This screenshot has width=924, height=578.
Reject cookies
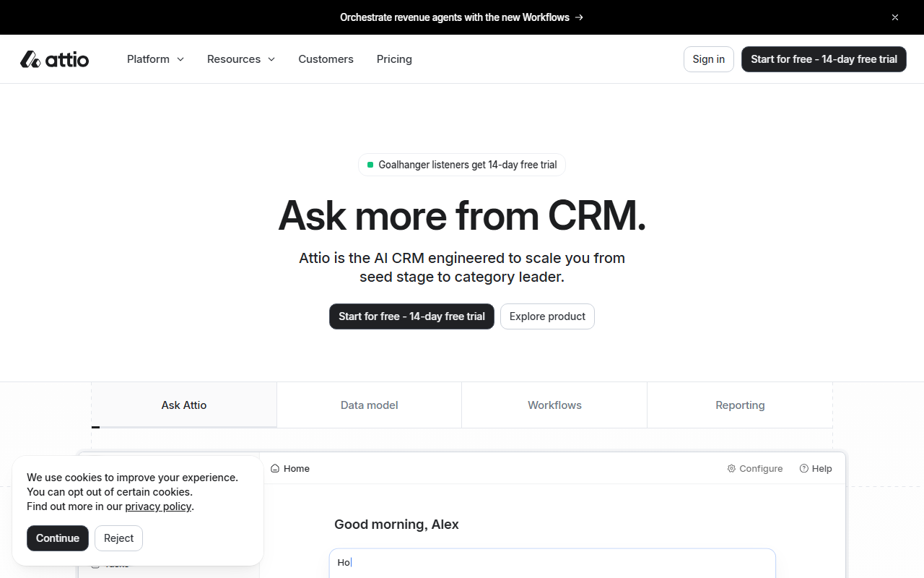pos(119,538)
